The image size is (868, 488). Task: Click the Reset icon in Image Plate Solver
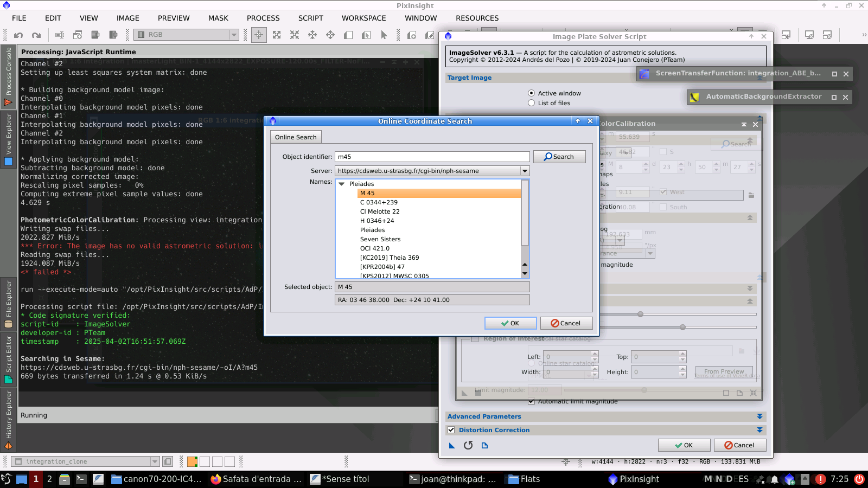tap(468, 445)
